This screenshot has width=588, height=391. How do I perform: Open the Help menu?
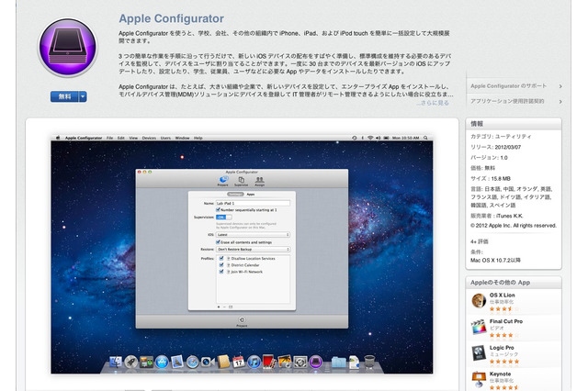click(198, 138)
